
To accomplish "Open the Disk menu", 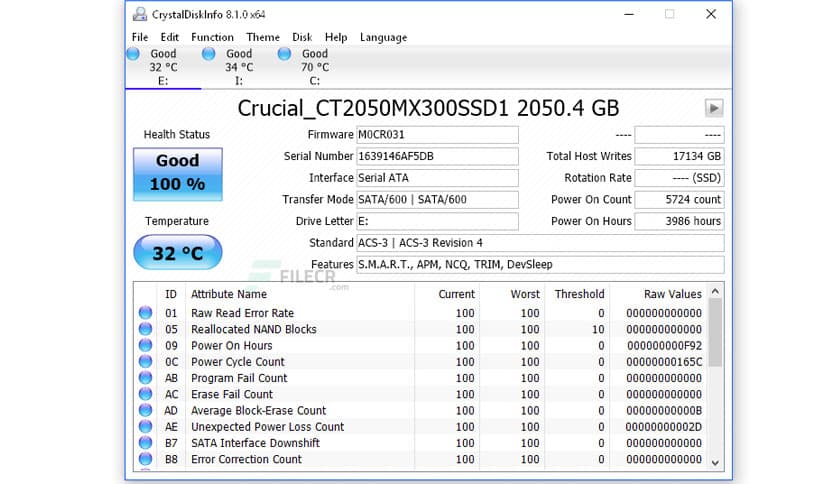I will point(302,37).
